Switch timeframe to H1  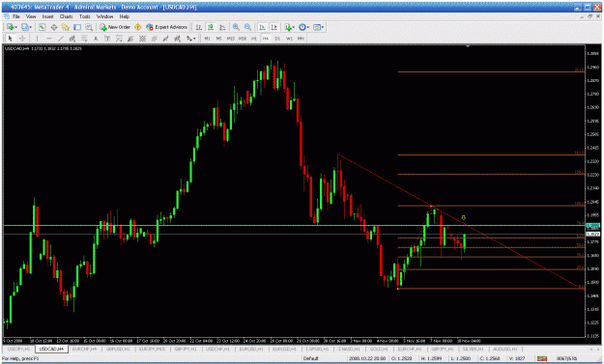coord(254,39)
